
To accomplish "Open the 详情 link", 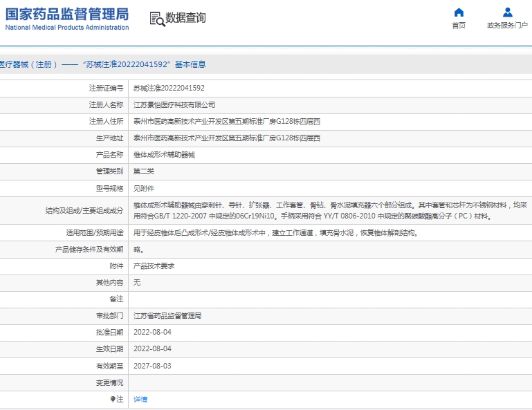I will coord(140,400).
